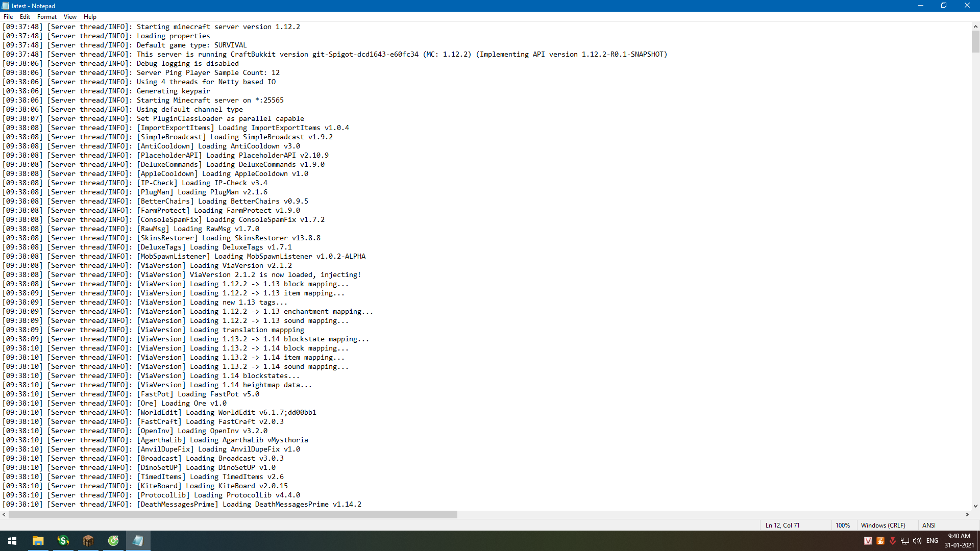Open the clock and date flyout
The width and height of the screenshot is (980, 551).
tap(959, 541)
